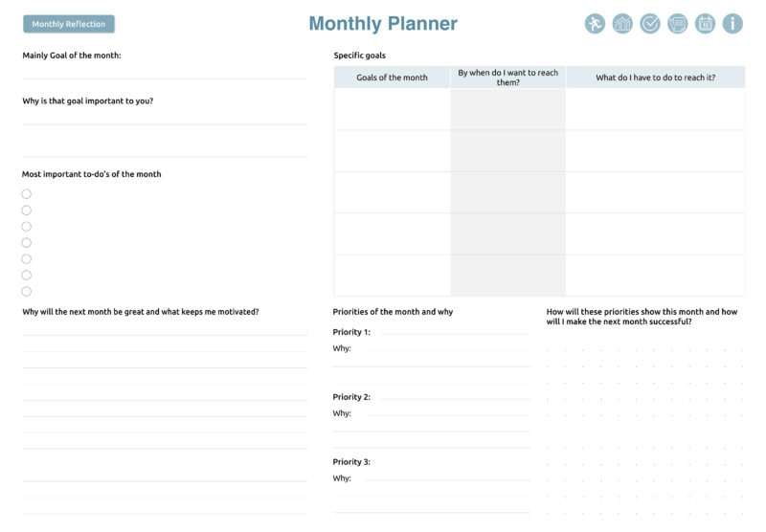Click the info icon
The height and width of the screenshot is (532, 766).
pyautogui.click(x=732, y=24)
